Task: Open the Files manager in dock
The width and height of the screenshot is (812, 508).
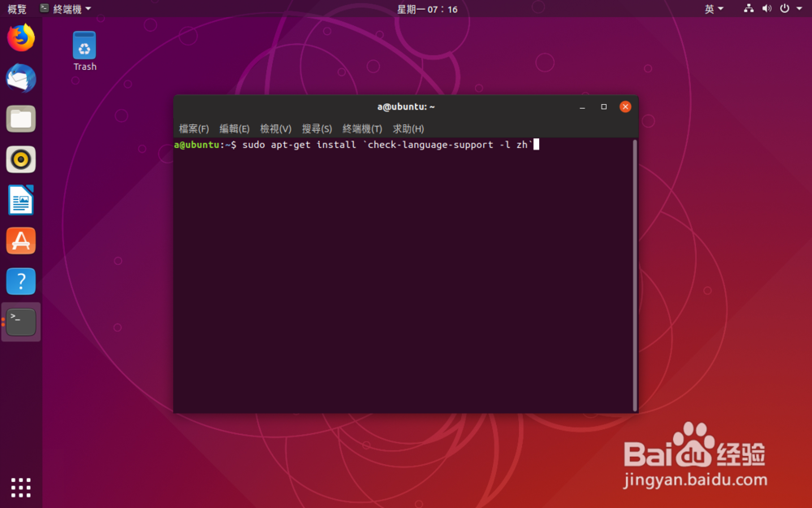Action: point(21,119)
